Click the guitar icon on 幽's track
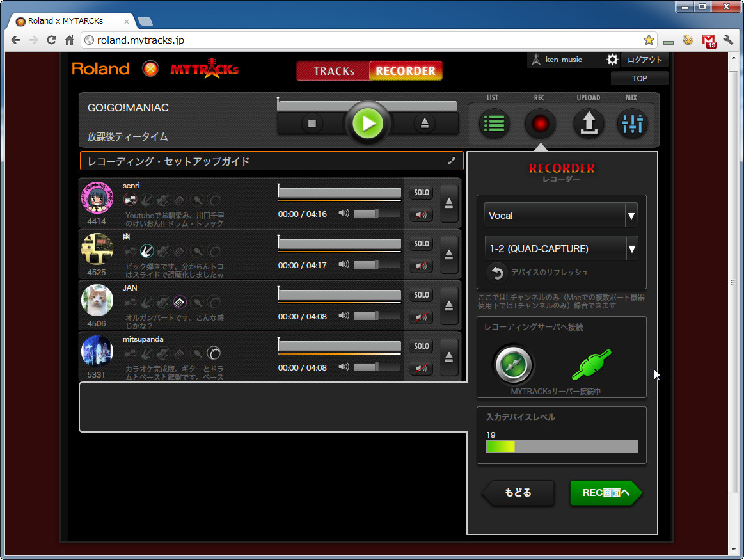Screen dimensions: 744x560 tap(146, 251)
